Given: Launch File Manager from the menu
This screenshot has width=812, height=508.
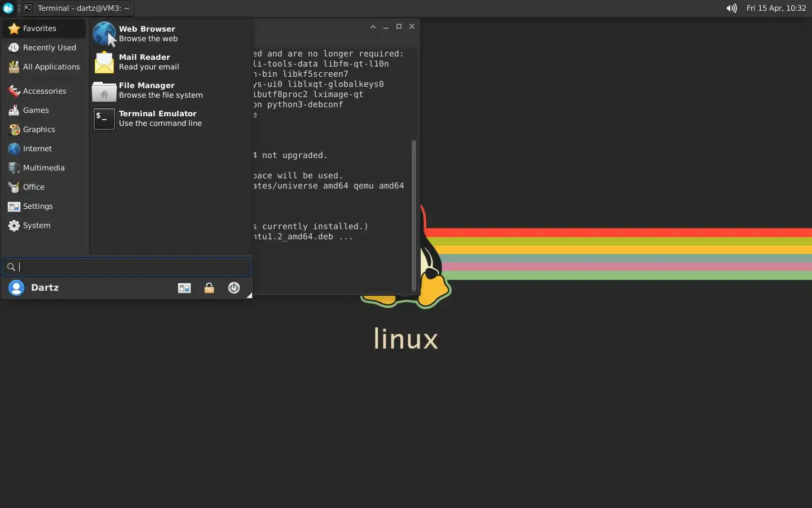Looking at the screenshot, I should [170, 90].
